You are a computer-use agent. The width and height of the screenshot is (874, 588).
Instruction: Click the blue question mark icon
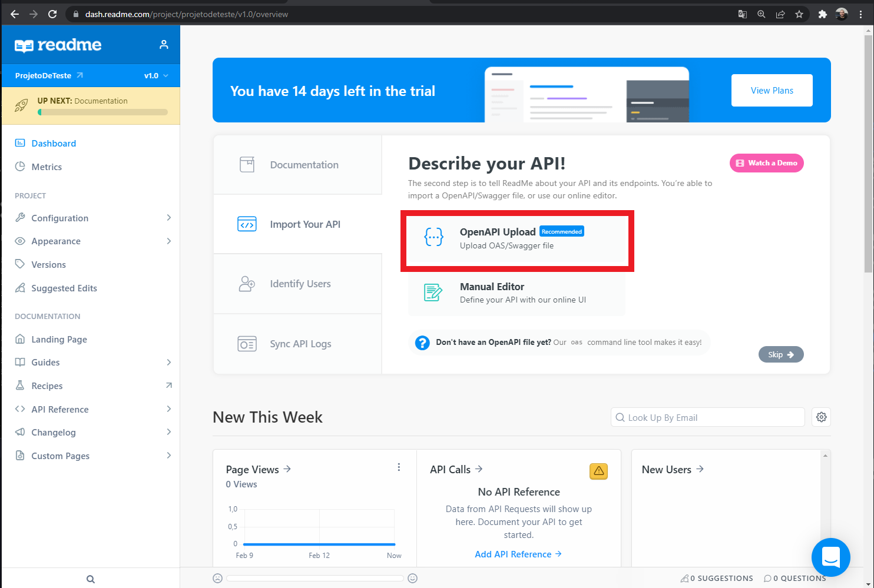click(x=422, y=343)
